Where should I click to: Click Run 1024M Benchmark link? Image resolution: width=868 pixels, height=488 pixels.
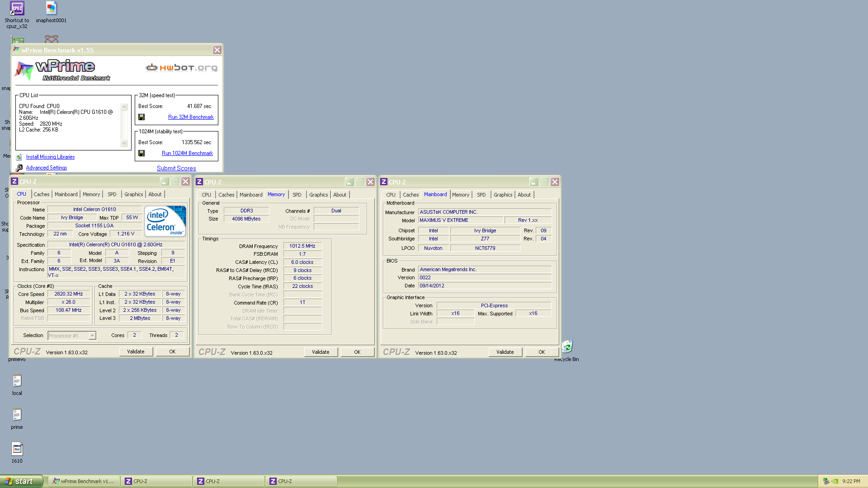click(187, 153)
